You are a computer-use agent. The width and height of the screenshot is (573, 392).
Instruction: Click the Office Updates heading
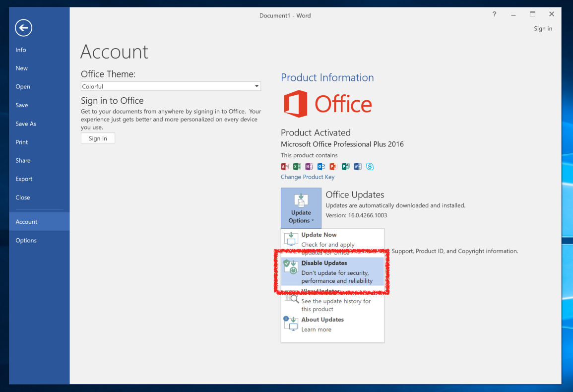click(355, 195)
